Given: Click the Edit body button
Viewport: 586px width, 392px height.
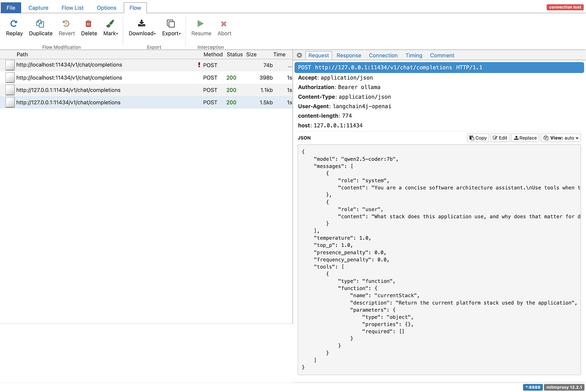Looking at the screenshot, I should (x=500, y=138).
